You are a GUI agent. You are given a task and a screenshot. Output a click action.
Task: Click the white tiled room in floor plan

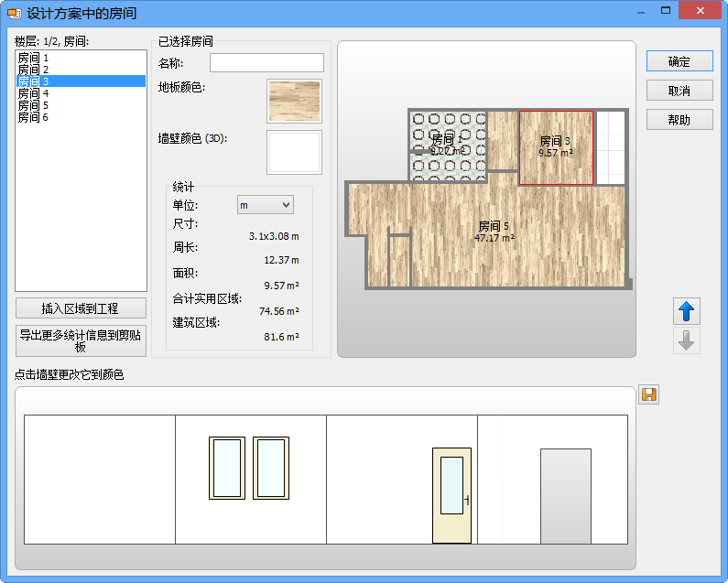pyautogui.click(x=610, y=147)
